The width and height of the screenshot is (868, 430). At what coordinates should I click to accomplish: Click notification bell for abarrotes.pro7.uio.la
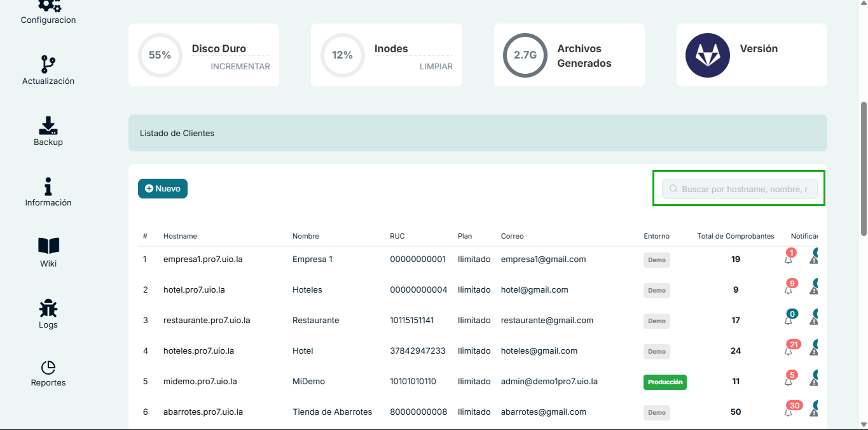(789, 412)
